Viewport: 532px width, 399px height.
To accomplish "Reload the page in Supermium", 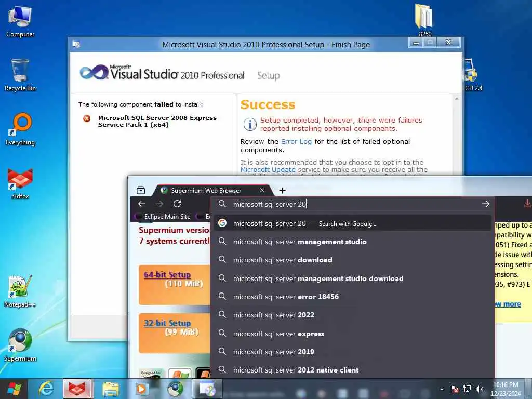I will (177, 204).
